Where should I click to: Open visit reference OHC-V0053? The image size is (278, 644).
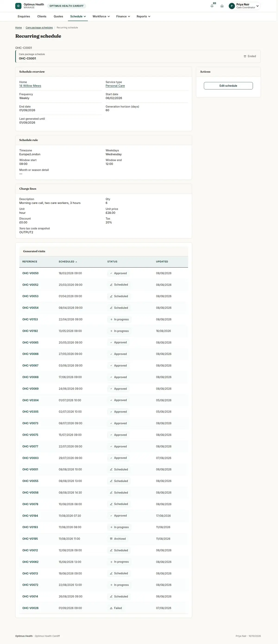pyautogui.click(x=31, y=296)
